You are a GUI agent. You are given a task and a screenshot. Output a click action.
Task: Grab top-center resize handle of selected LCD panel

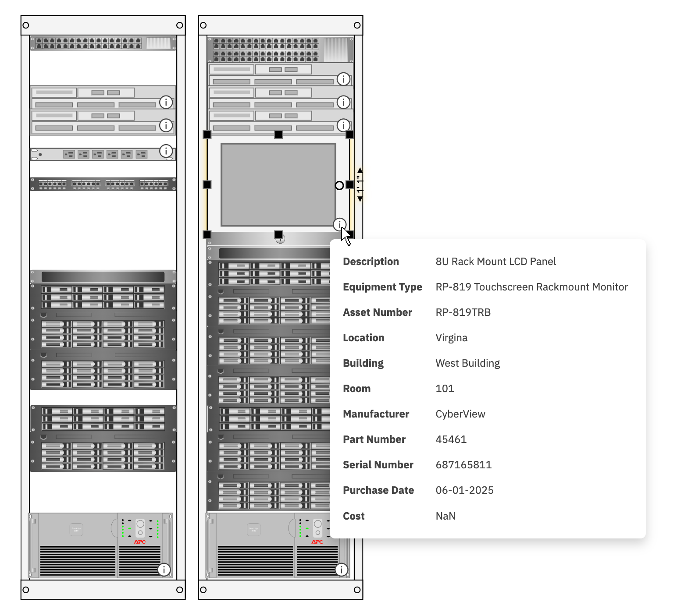[278, 135]
